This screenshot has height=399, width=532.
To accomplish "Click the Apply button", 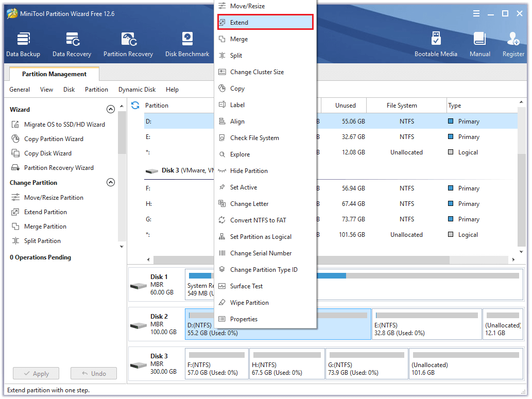I will [x=36, y=374].
